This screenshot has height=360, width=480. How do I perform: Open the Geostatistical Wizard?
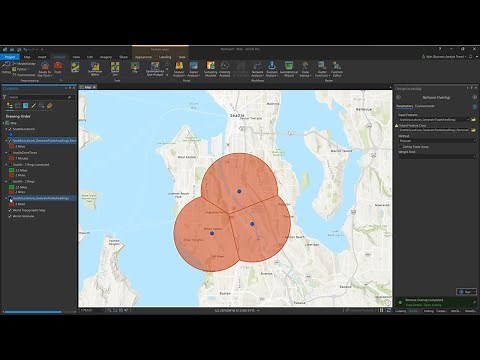tap(289, 69)
